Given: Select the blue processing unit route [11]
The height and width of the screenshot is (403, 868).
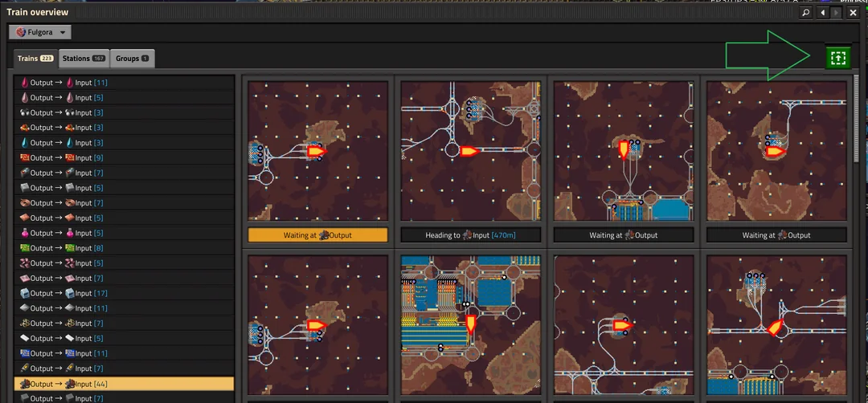Looking at the screenshot, I should point(124,353).
